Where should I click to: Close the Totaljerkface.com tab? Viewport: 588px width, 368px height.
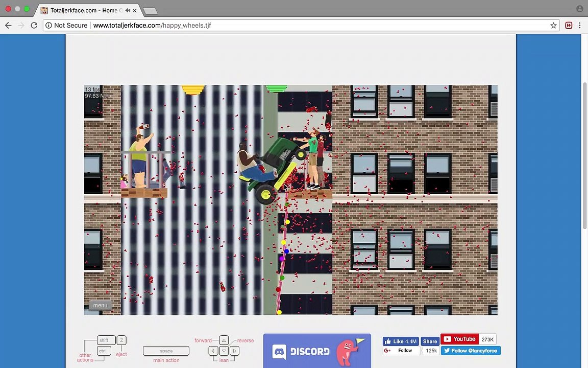coord(135,11)
